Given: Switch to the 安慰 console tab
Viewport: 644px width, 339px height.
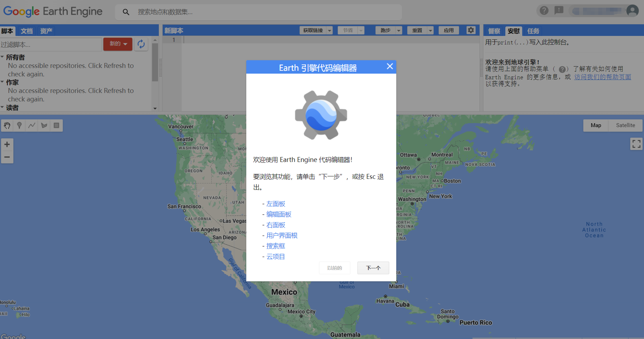Looking at the screenshot, I should [514, 31].
